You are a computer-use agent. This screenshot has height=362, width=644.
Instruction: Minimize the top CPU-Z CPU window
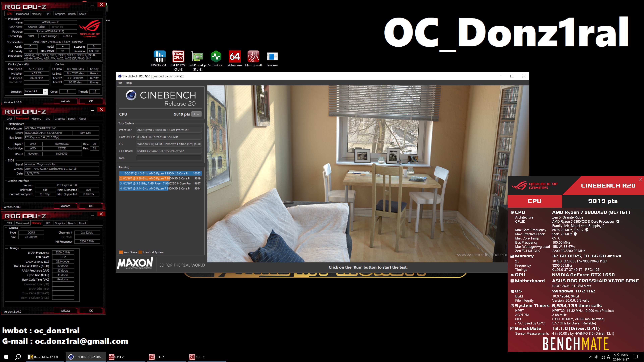click(x=92, y=5)
